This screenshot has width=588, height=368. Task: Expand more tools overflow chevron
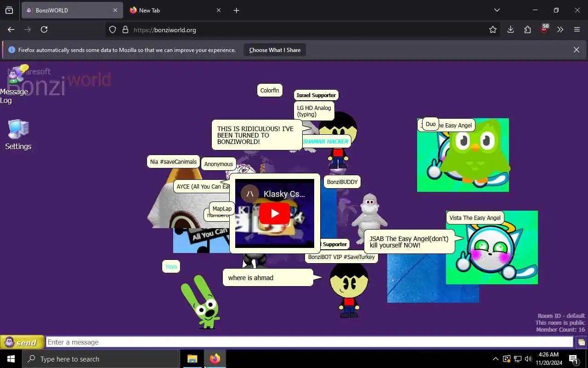[560, 29]
